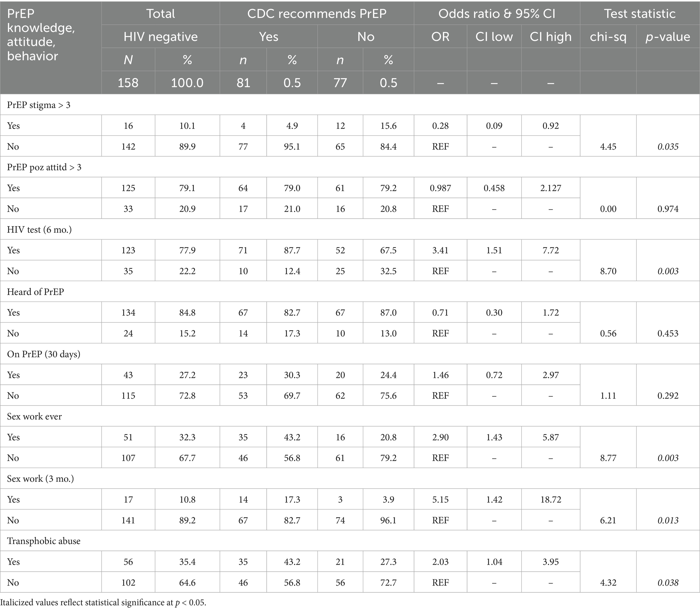
Task: Click the chi-sq value 8.77
Action: pos(608,458)
